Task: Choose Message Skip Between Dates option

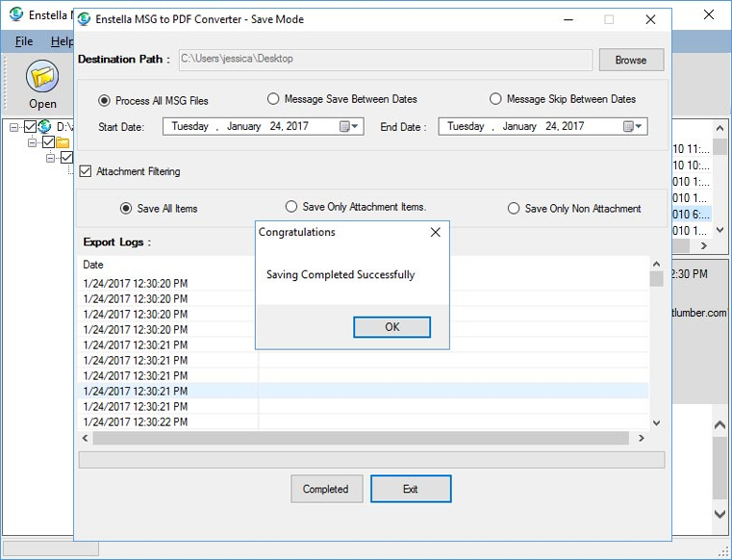Action: [495, 99]
